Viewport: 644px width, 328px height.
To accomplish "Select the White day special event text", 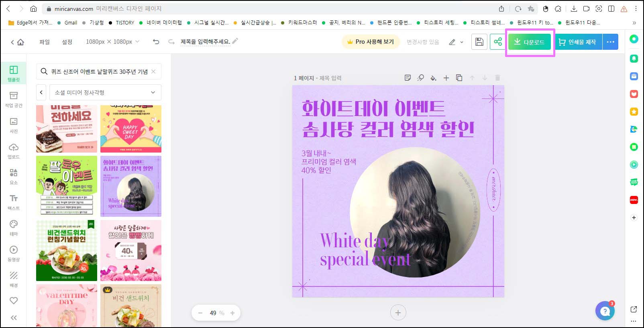I will click(x=365, y=250).
